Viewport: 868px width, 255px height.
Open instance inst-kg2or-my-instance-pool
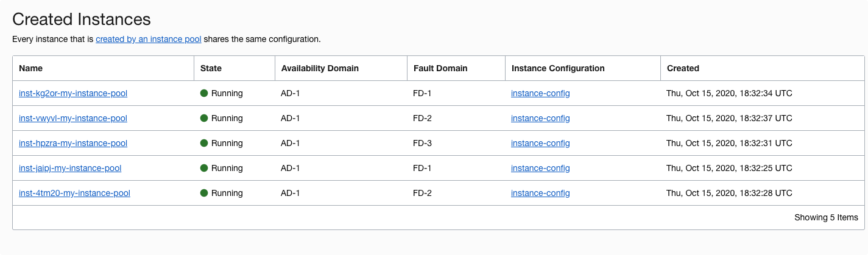tap(73, 93)
